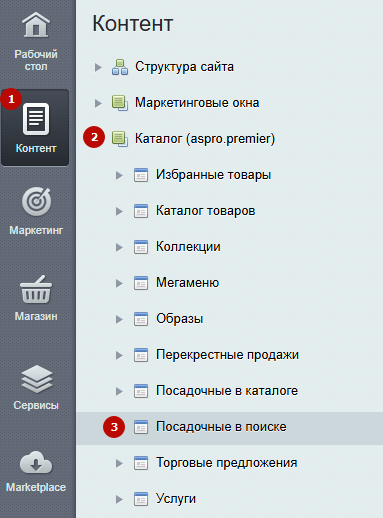Screen dimensions: 383x518
Task: Click the Коллекции list icon
Action: (x=141, y=247)
